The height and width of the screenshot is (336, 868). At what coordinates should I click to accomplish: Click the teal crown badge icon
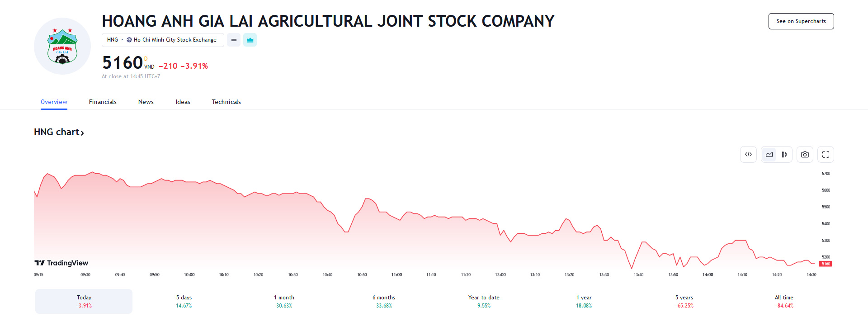pos(250,40)
